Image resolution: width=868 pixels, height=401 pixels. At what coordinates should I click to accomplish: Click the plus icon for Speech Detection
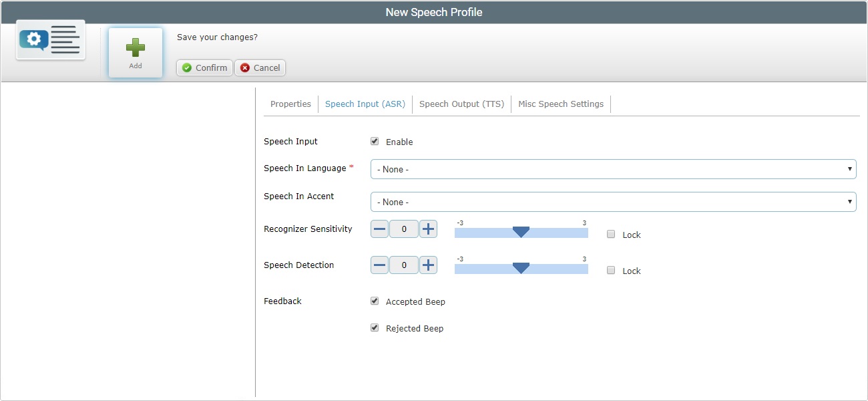pos(428,265)
